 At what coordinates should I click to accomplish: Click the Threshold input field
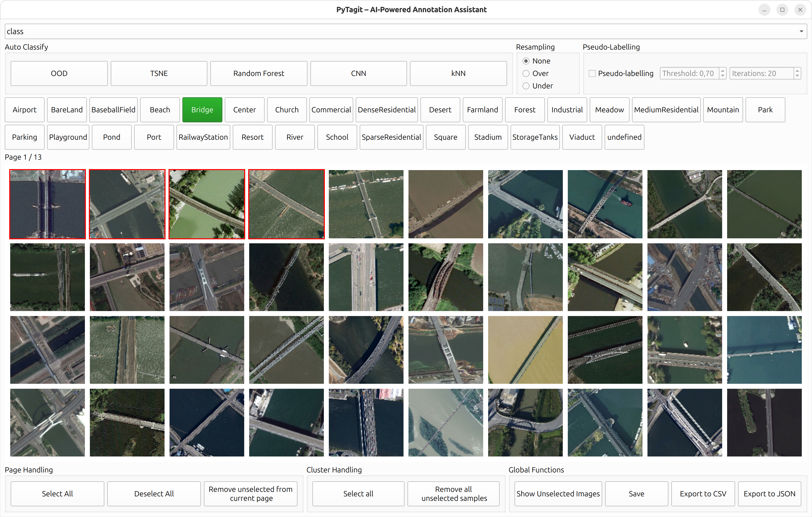(689, 73)
